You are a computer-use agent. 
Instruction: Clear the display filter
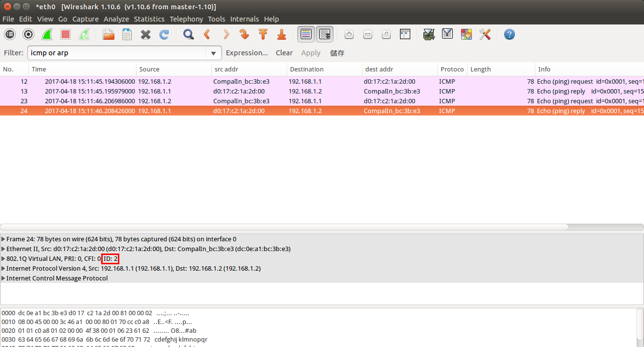(x=284, y=53)
